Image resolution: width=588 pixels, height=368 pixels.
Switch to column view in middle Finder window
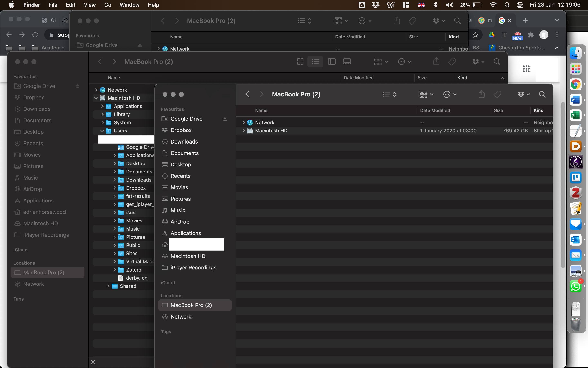pos(332,62)
